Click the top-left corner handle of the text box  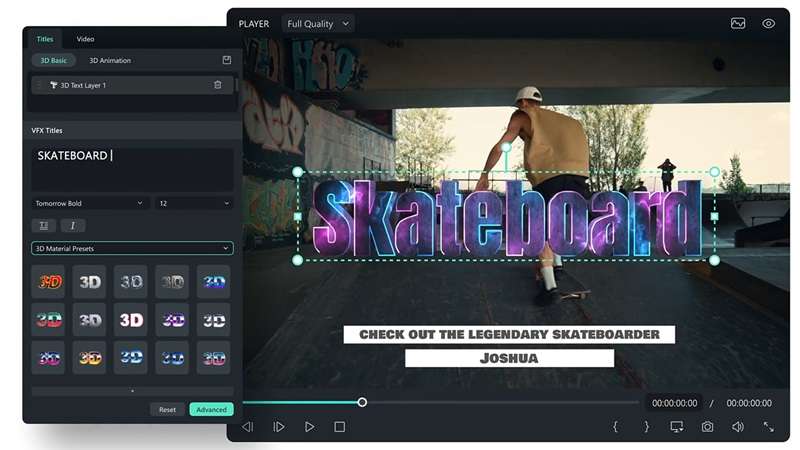pyautogui.click(x=298, y=172)
